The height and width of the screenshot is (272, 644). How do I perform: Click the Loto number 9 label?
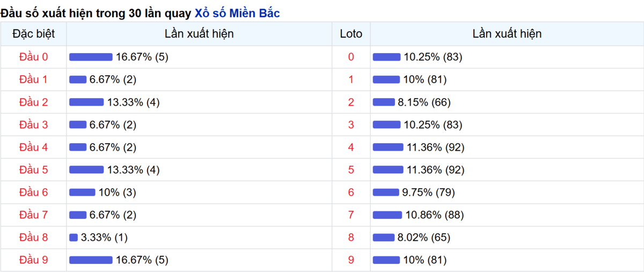(x=351, y=260)
